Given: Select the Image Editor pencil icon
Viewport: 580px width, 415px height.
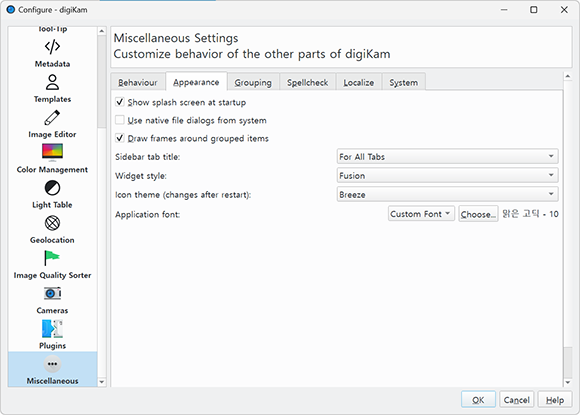Looking at the screenshot, I should 52,118.
